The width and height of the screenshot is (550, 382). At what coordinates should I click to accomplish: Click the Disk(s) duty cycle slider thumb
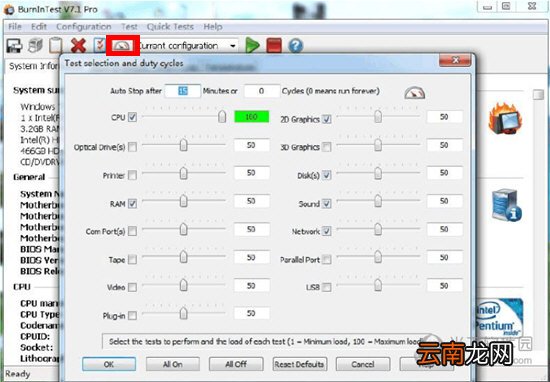pos(378,173)
